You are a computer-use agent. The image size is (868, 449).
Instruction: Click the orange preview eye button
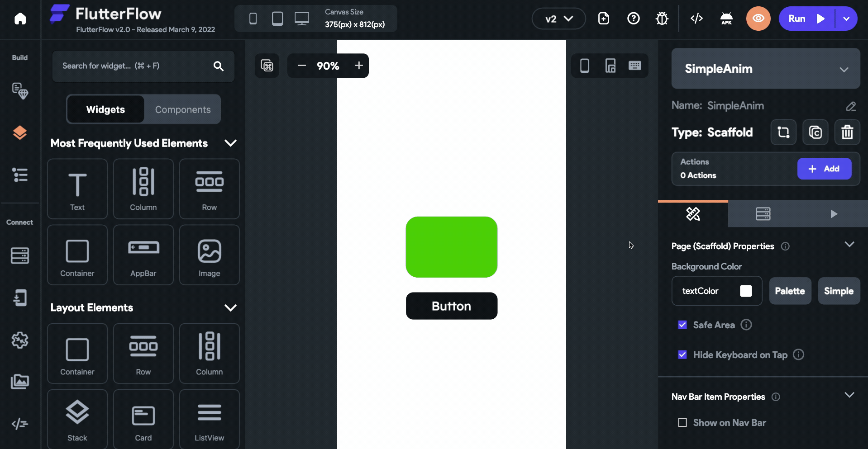click(758, 19)
